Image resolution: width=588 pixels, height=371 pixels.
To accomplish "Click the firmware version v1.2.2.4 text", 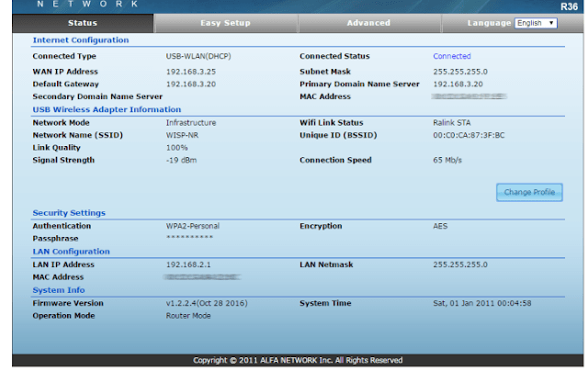I will (206, 303).
